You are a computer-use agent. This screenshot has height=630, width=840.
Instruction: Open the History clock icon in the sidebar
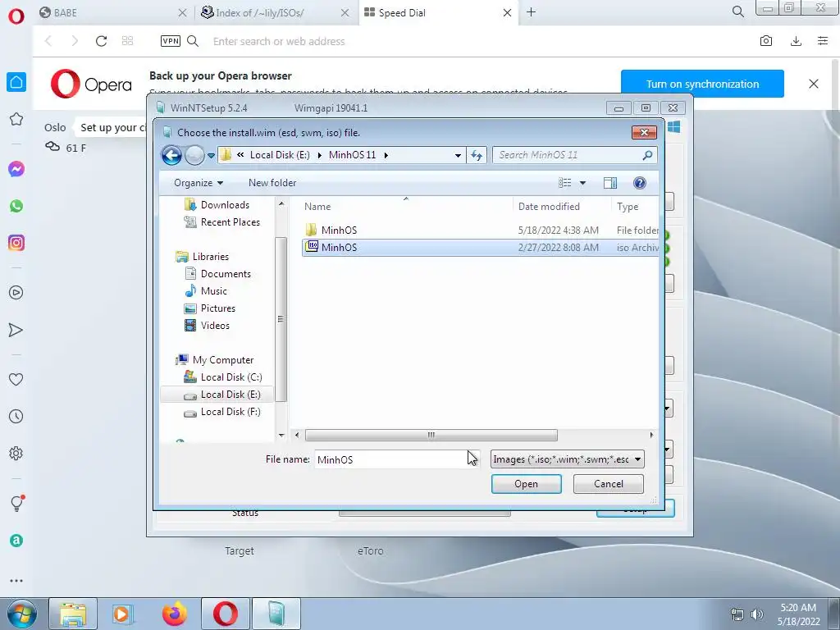[x=16, y=416]
